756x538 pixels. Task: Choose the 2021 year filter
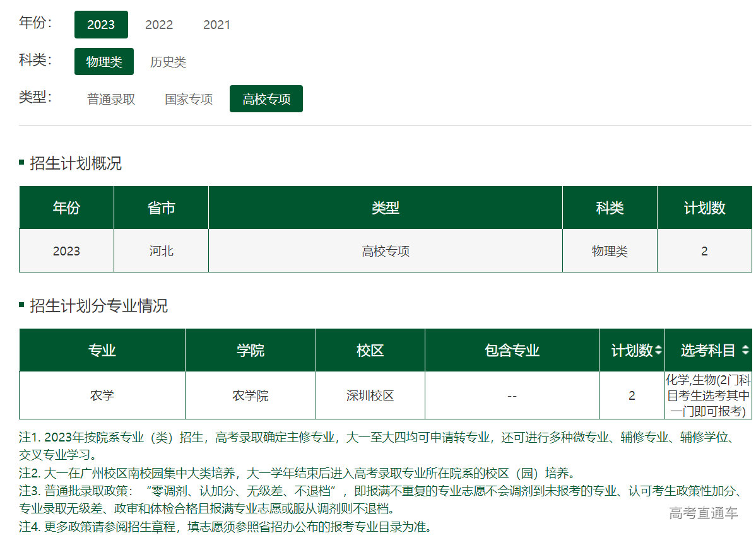click(x=216, y=25)
